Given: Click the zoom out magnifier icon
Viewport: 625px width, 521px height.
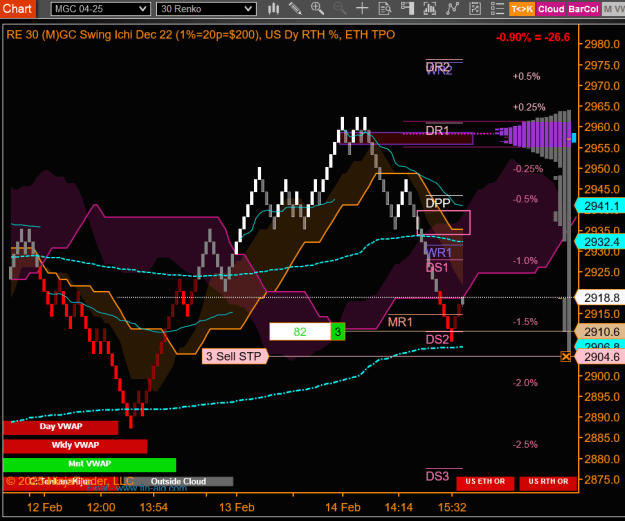Looking at the screenshot, I should point(340,8).
